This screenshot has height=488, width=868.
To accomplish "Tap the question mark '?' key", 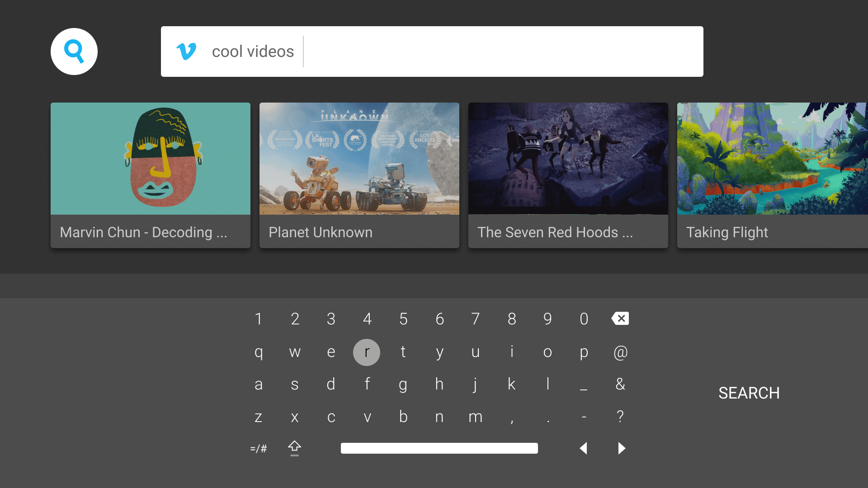I will click(x=620, y=416).
